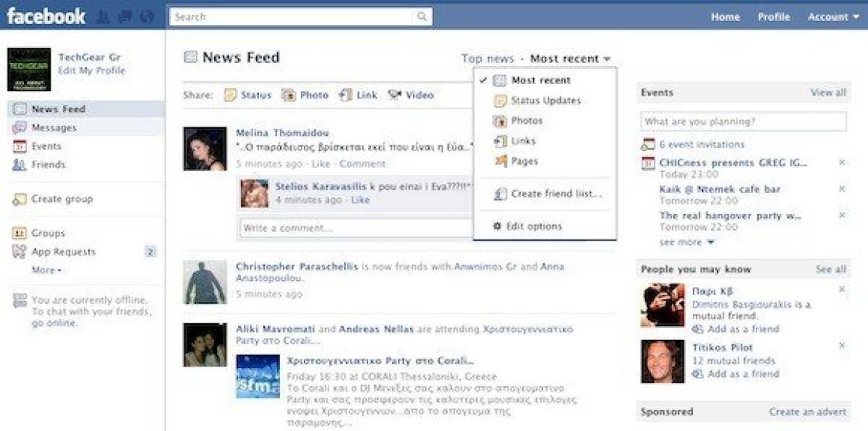This screenshot has width=868, height=431.
Task: Click the Groups sidebar icon
Action: 20,234
